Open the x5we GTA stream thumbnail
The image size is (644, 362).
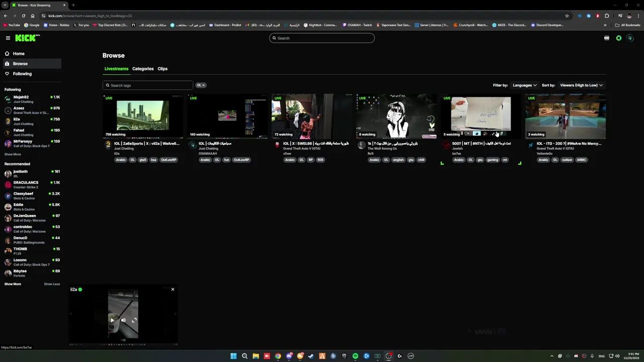pos(312,116)
